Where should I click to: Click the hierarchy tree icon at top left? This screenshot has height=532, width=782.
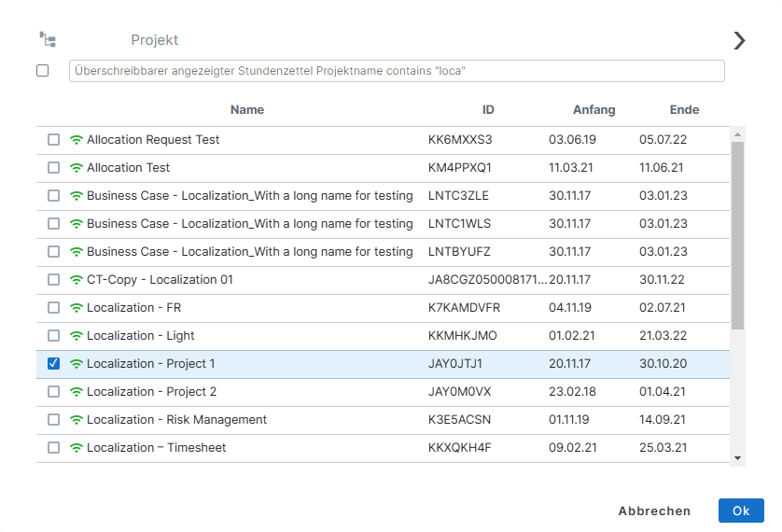tap(48, 39)
